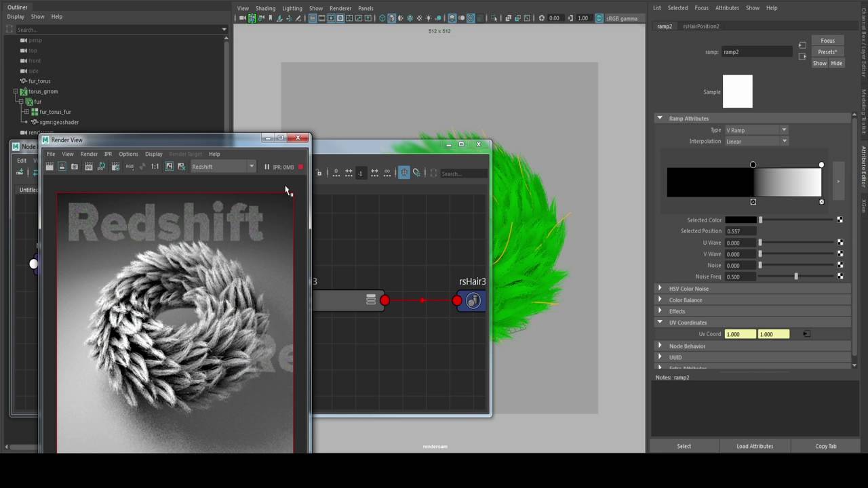Toggle use all lights icon in viewport
The width and height of the screenshot is (868, 488).
(429, 18)
